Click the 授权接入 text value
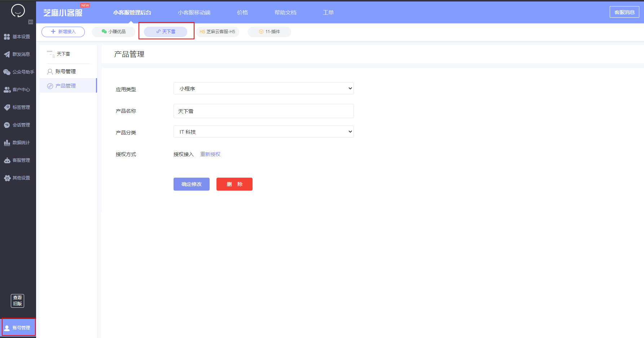644x338 pixels. 184,154
